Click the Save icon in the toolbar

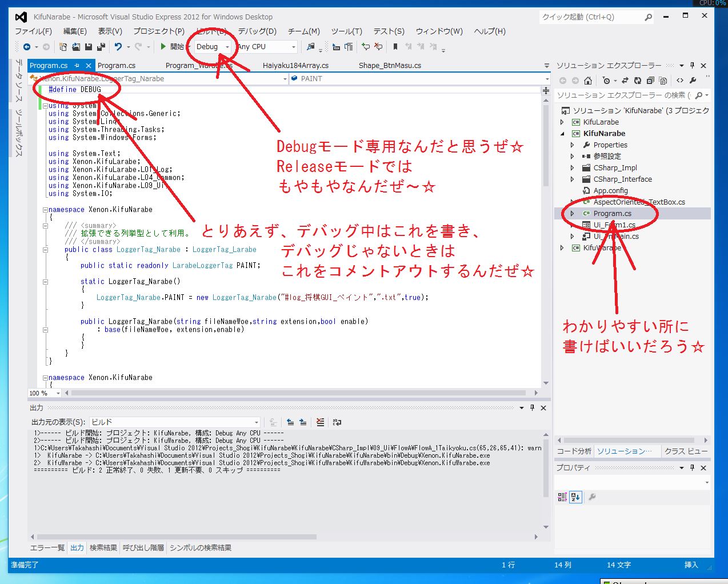(x=89, y=47)
